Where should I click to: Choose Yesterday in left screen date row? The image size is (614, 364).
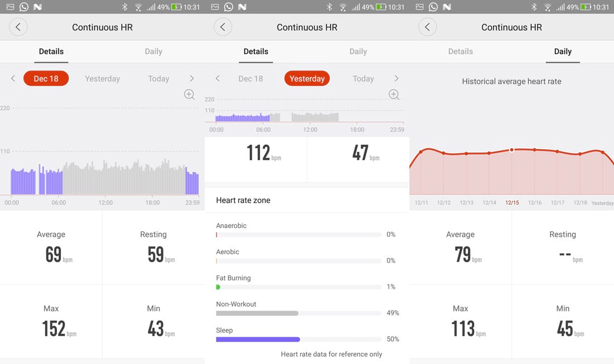click(x=102, y=78)
